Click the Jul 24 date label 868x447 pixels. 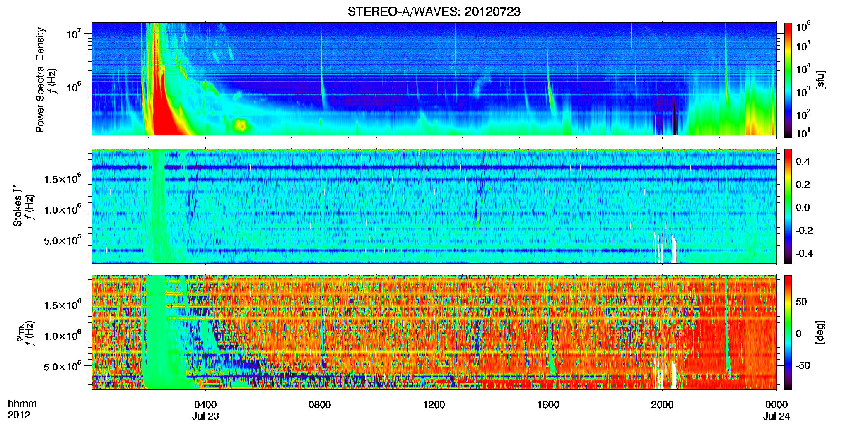(776, 416)
